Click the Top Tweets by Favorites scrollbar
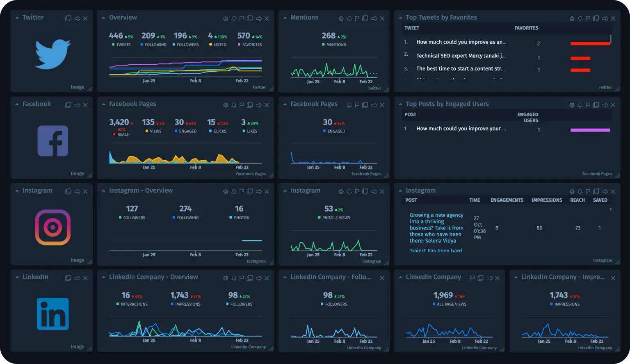630x364 pixels. click(611, 39)
